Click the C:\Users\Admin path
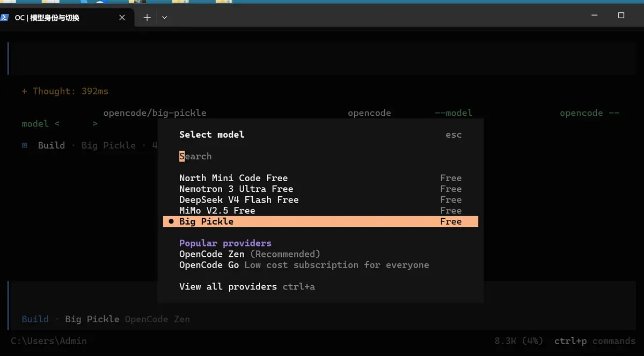This screenshot has width=644, height=356. (49, 341)
